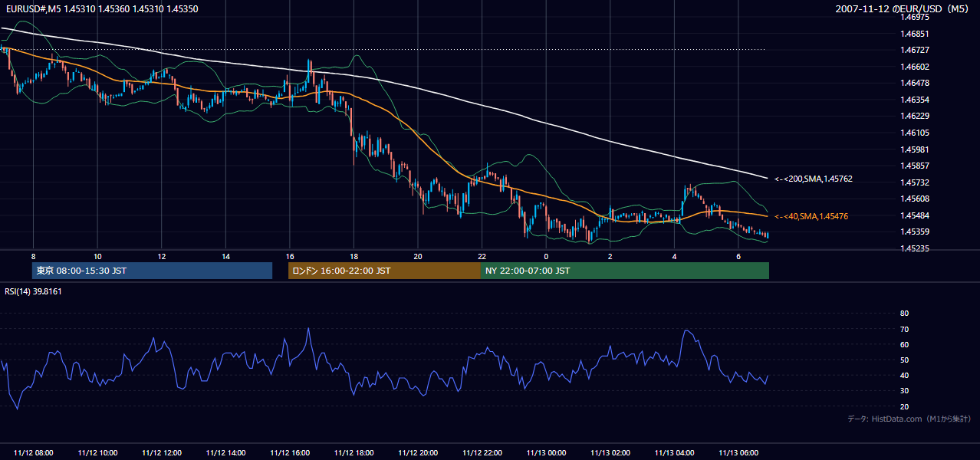Click the 11/13 04:00 bottom time label
The height and width of the screenshot is (460, 980).
point(674,453)
